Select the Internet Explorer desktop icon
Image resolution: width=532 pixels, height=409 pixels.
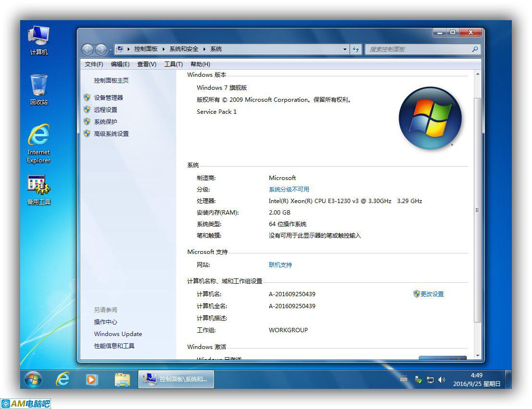39,144
